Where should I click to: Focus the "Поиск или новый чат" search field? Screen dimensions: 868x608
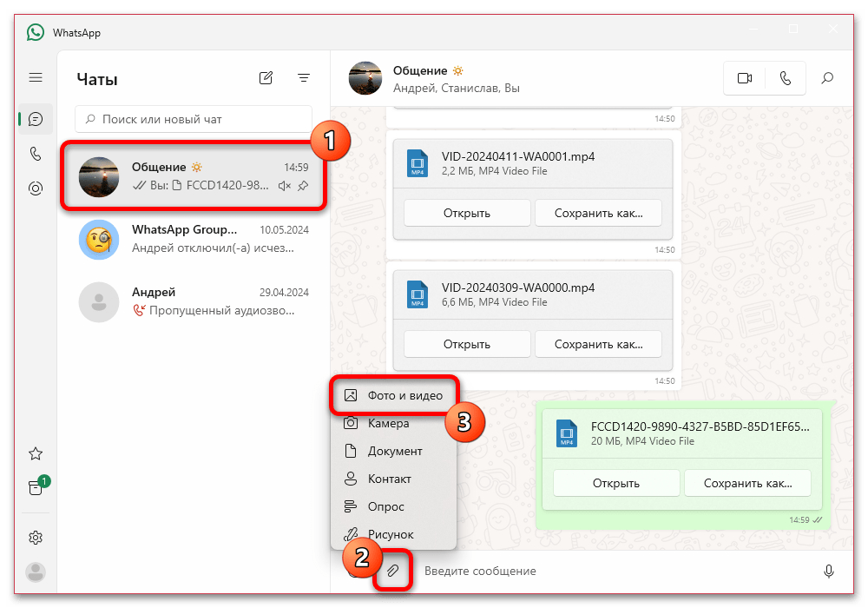pos(194,119)
